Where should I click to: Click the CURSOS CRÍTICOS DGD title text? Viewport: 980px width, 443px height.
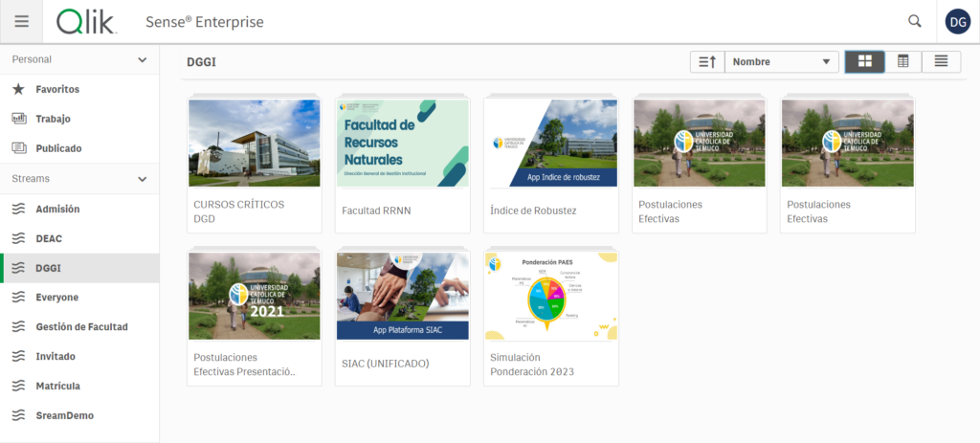[238, 211]
